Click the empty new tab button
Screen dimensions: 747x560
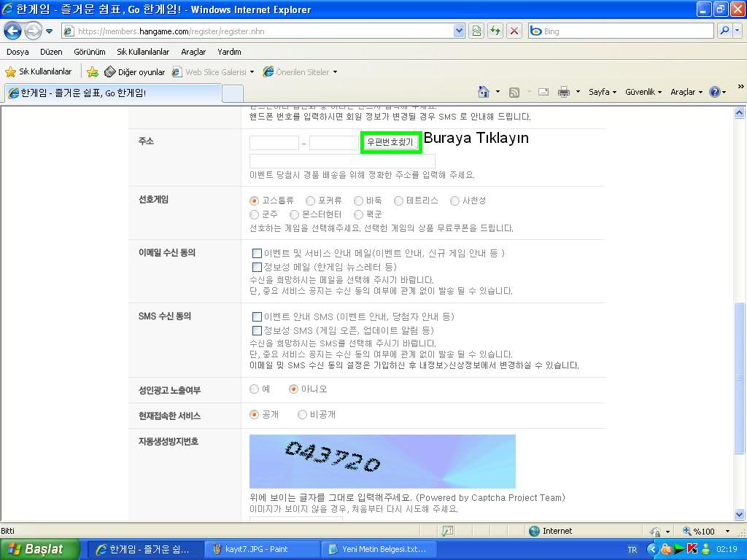233,93
